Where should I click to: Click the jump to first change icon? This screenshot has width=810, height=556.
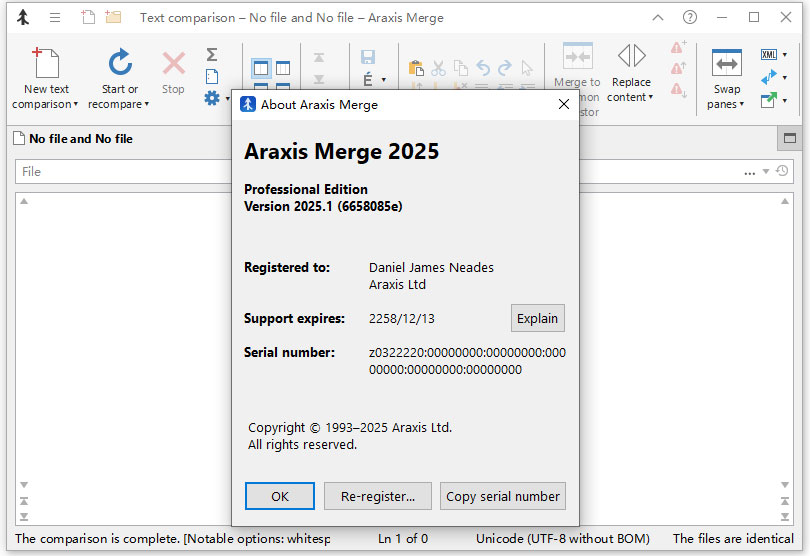pos(319,57)
